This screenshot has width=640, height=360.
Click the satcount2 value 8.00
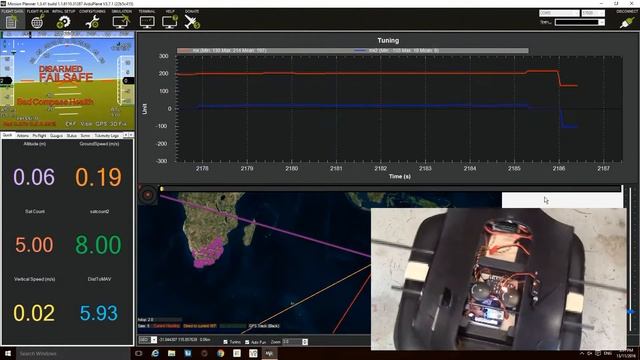98,245
